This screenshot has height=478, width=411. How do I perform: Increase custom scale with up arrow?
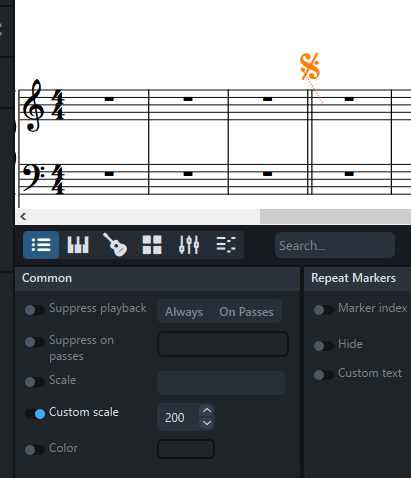click(x=207, y=411)
